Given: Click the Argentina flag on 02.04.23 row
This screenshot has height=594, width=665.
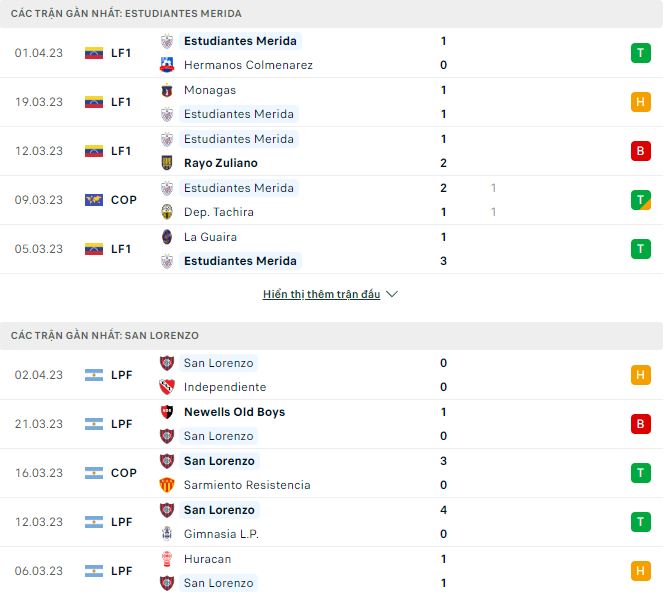Looking at the screenshot, I should [x=94, y=375].
